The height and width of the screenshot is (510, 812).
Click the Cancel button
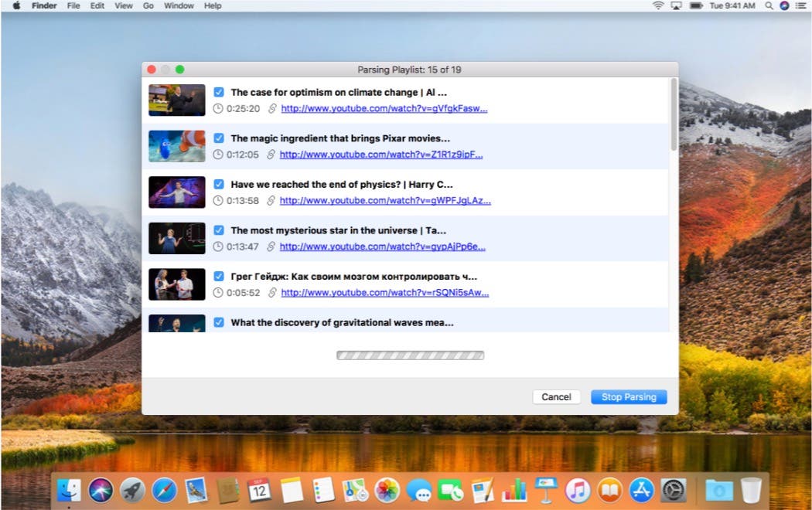tap(556, 396)
